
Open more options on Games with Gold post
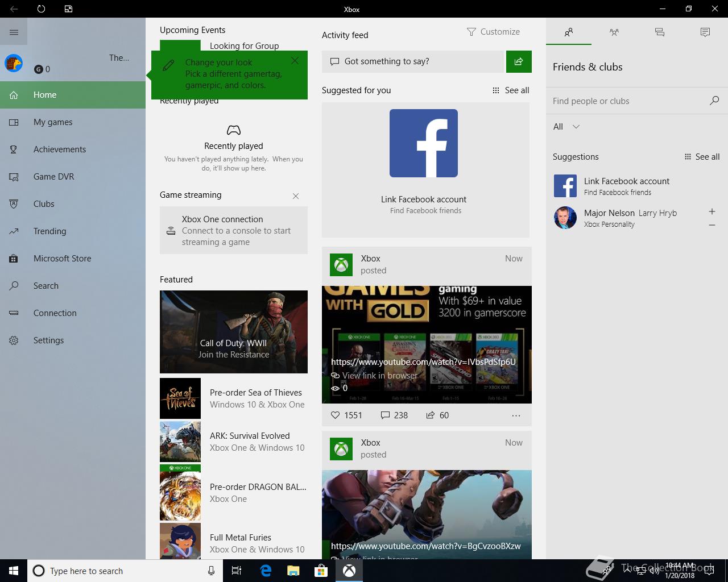click(x=516, y=415)
